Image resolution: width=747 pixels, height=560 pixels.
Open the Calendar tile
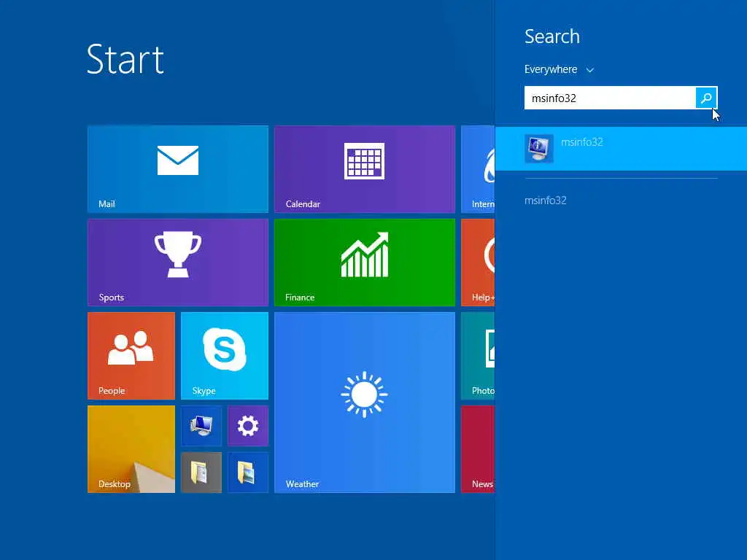[365, 169]
